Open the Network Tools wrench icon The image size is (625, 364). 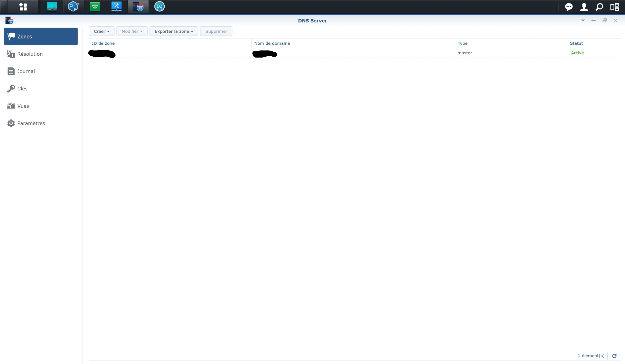(x=116, y=7)
